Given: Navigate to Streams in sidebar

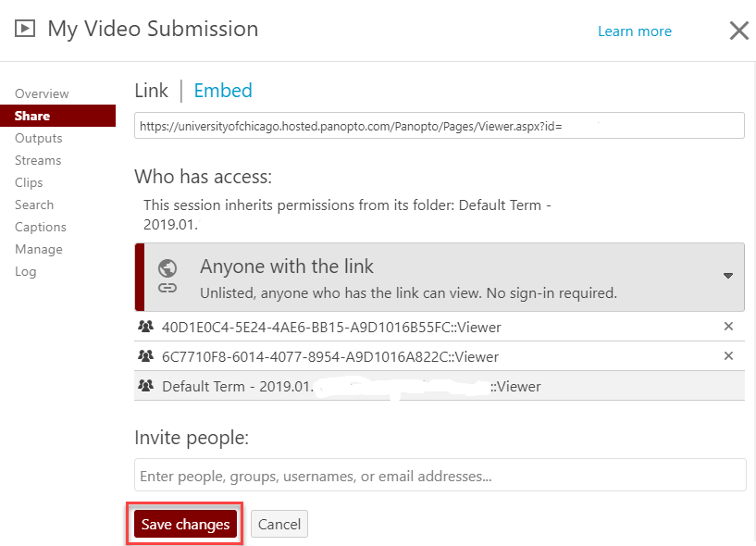Looking at the screenshot, I should coord(38,160).
